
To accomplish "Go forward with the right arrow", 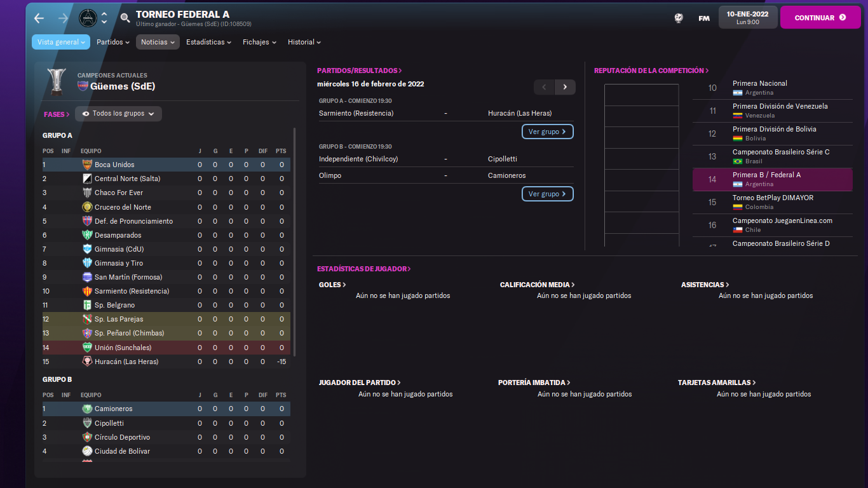I will coord(63,18).
